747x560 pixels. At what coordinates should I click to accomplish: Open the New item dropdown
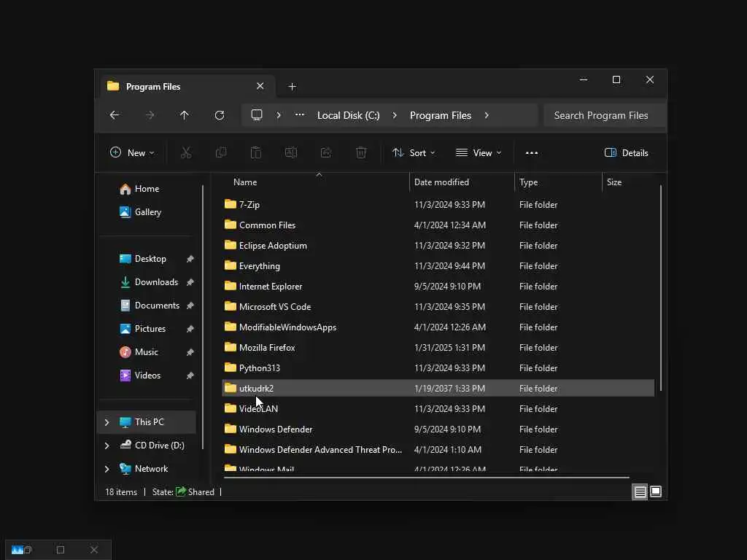coord(133,153)
